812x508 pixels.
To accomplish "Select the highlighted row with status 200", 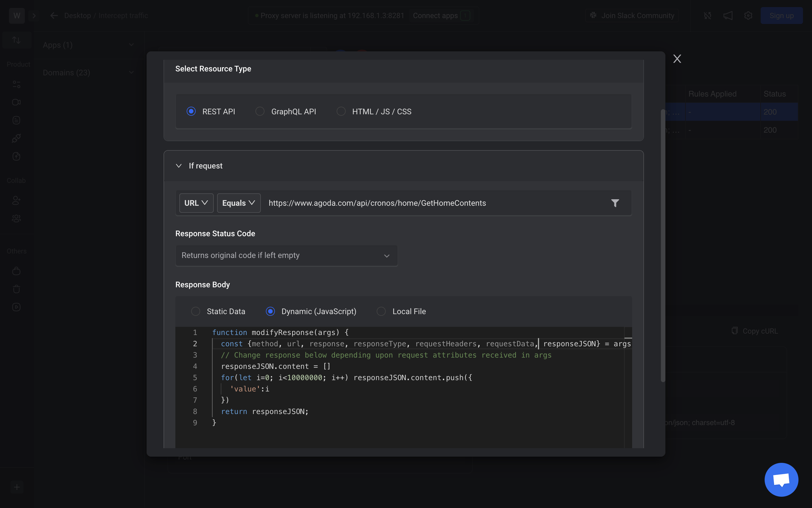I will point(731,112).
